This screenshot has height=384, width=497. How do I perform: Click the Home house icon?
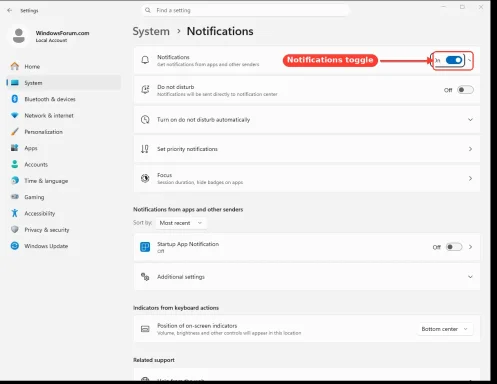15,66
